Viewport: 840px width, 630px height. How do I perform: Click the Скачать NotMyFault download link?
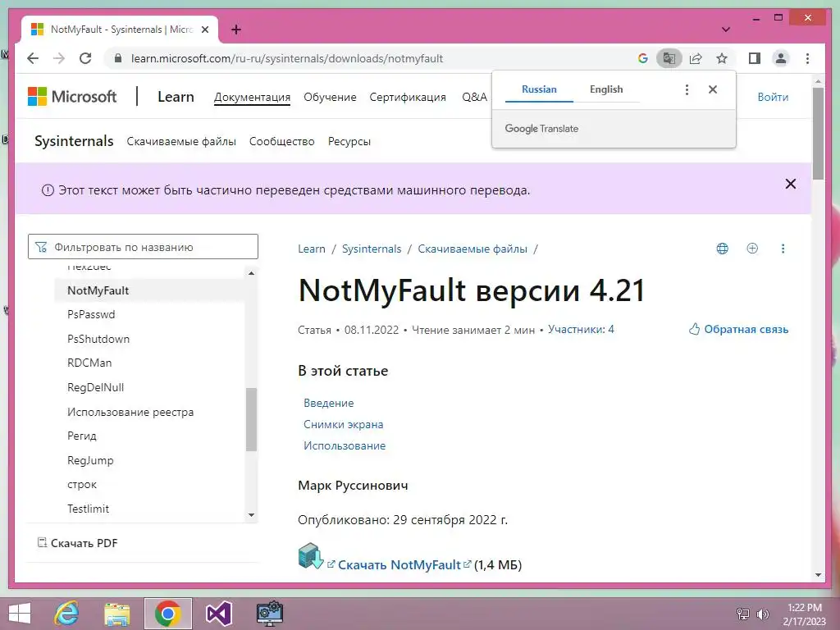coord(399,564)
